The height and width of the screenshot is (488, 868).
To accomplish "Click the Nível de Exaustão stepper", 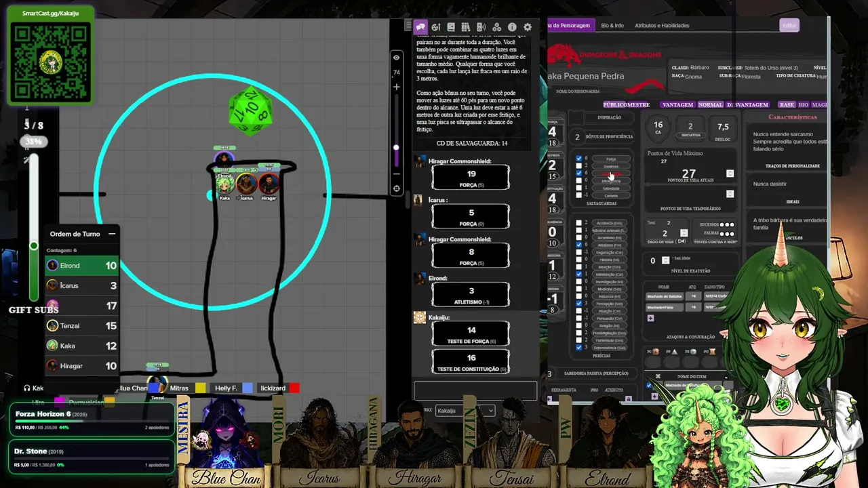I will tap(665, 260).
